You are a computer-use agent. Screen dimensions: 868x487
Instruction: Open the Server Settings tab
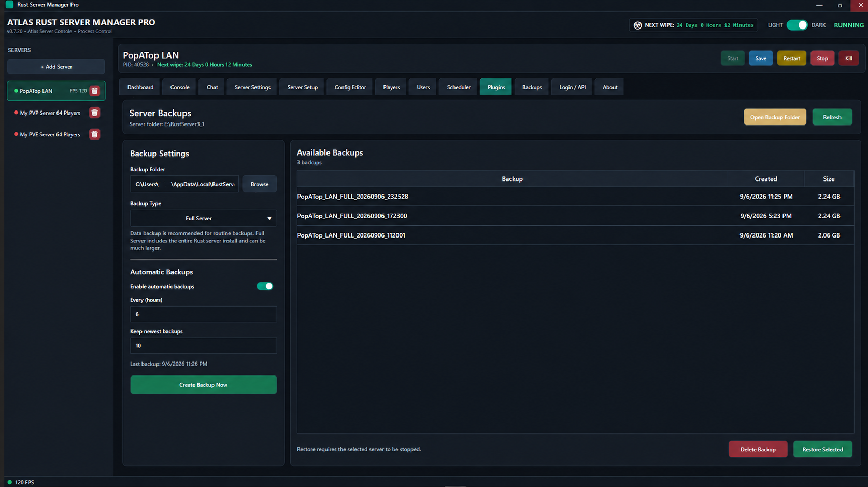(x=252, y=87)
